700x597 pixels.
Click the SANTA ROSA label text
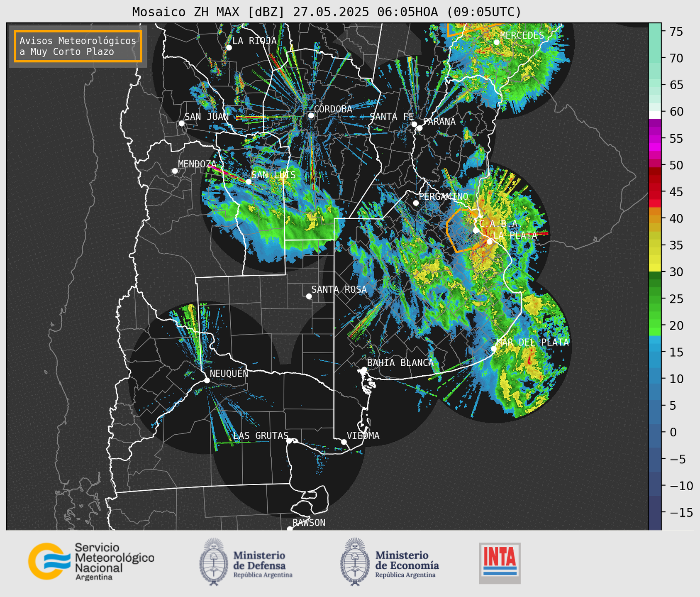point(339,289)
